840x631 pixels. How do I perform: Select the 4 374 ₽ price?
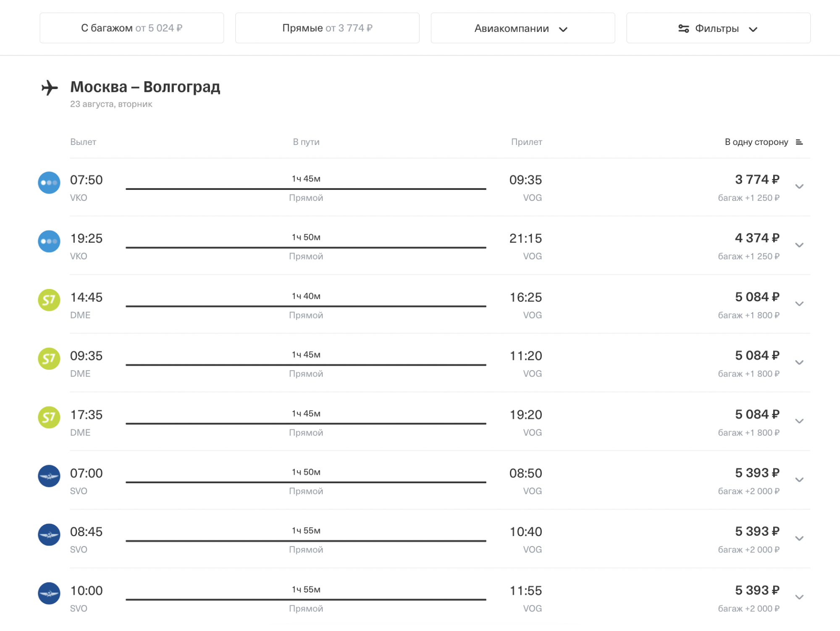coord(757,238)
